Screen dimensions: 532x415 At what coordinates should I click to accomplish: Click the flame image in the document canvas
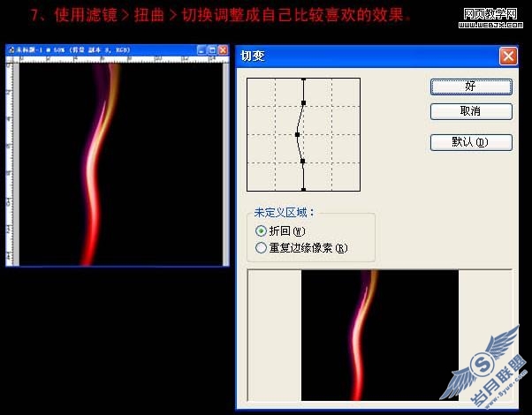tap(121, 164)
